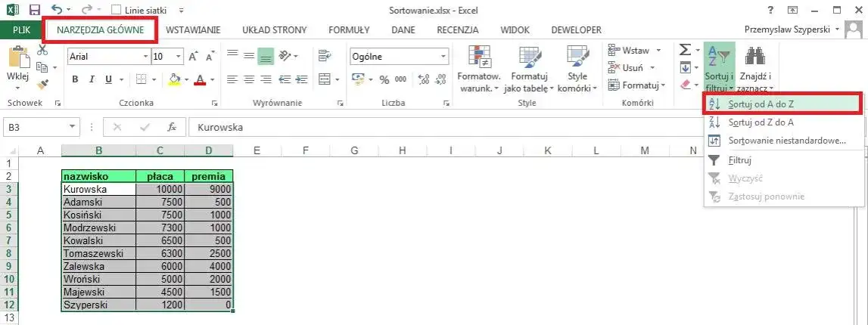Toggle bold formatting button

click(x=75, y=79)
